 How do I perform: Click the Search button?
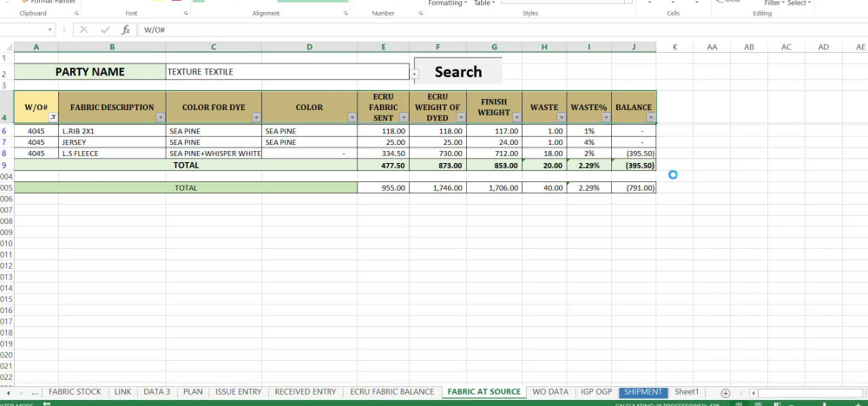coord(457,71)
